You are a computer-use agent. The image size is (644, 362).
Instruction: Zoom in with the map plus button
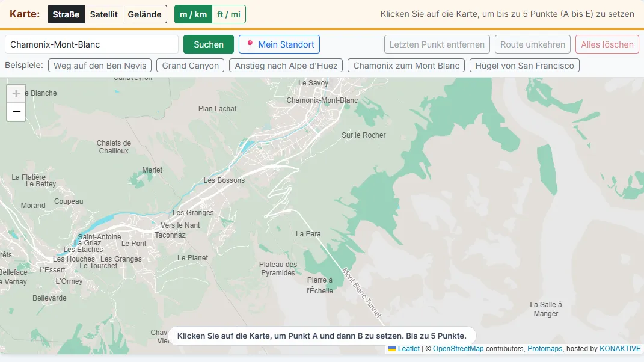pyautogui.click(x=16, y=94)
